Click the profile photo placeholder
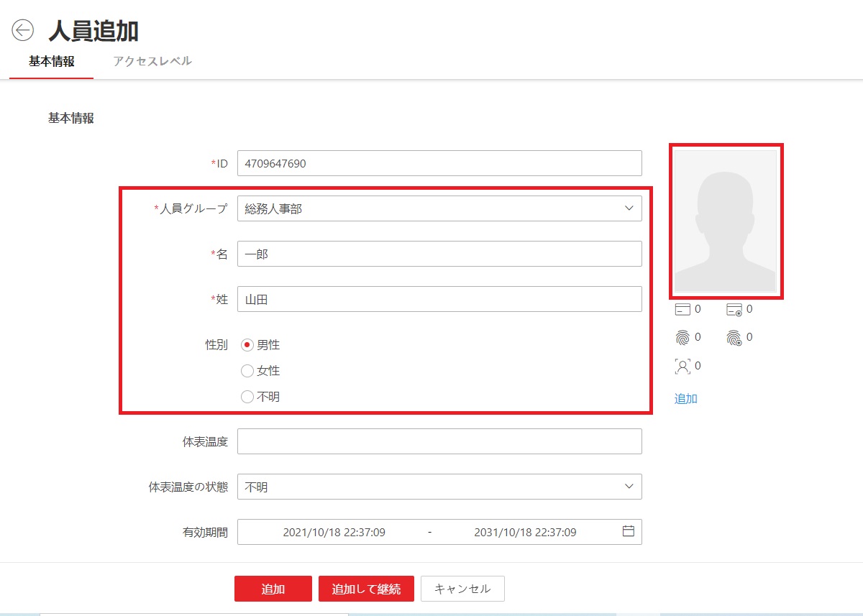Image resolution: width=863 pixels, height=616 pixels. (x=726, y=221)
